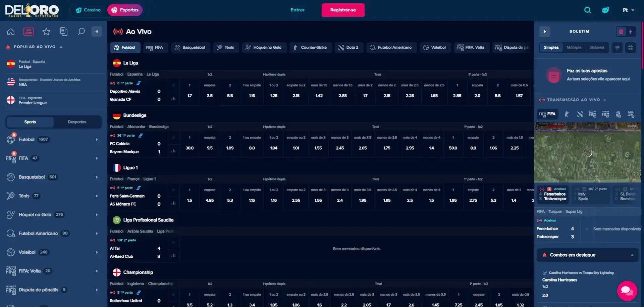Click the Entrar login link
Viewport: 644px width, 307px height.
pos(297,10)
